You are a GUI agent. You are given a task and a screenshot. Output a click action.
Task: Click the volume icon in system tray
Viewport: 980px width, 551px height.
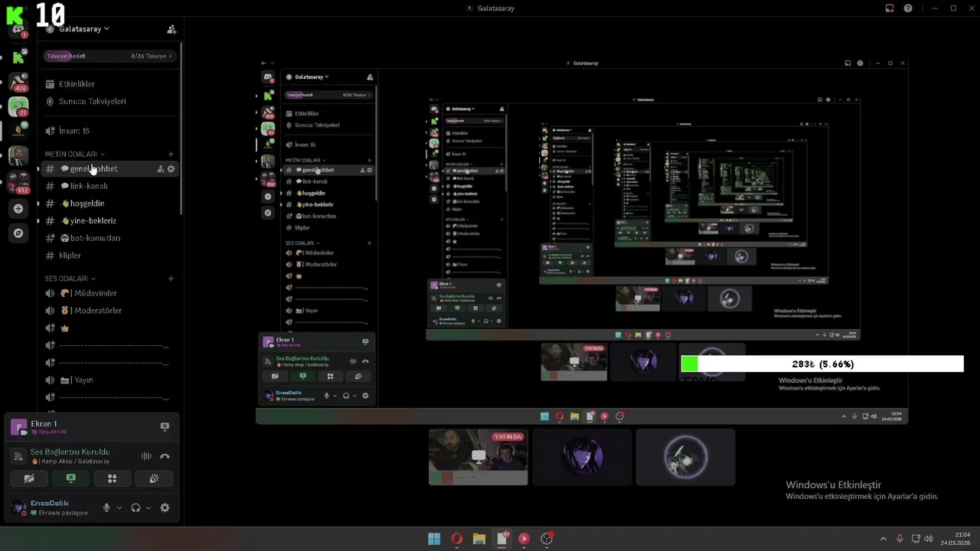[x=929, y=539]
